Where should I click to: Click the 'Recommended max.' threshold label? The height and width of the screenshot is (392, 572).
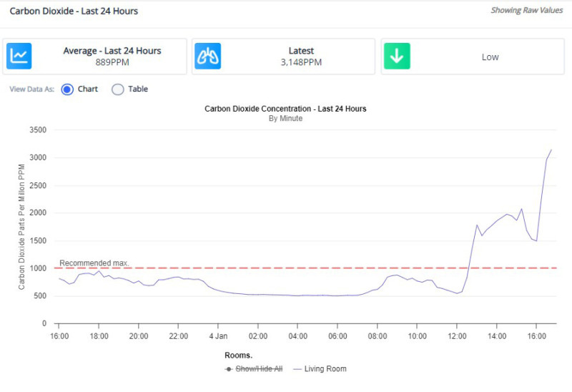(94, 263)
